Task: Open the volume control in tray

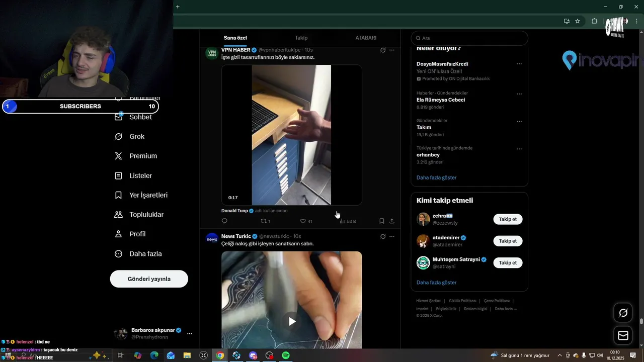Action: coord(600,355)
